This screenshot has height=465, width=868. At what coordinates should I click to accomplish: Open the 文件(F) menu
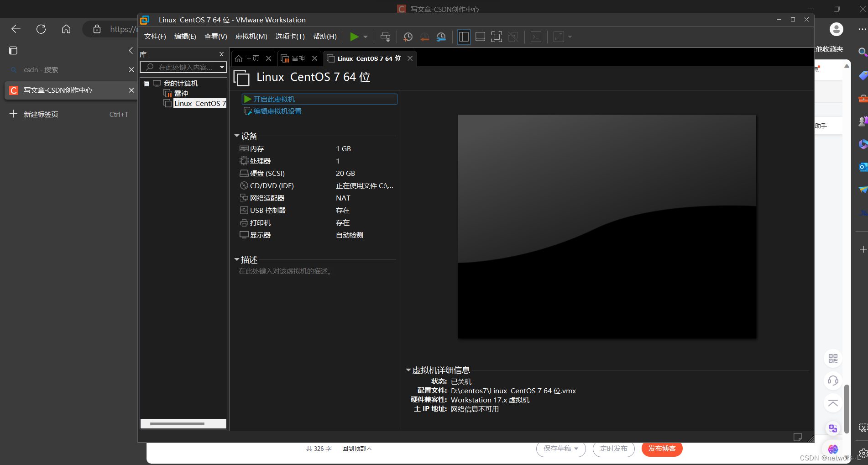click(x=155, y=37)
